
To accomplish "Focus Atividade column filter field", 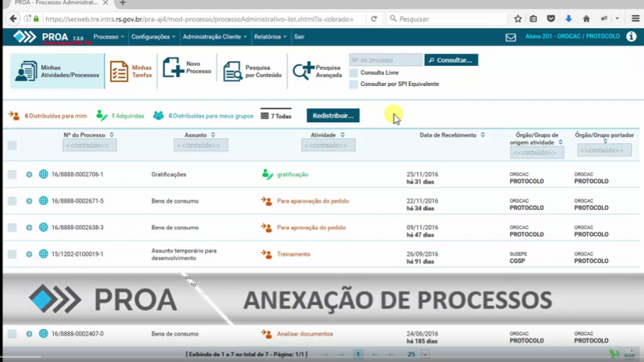I will coord(328,146).
